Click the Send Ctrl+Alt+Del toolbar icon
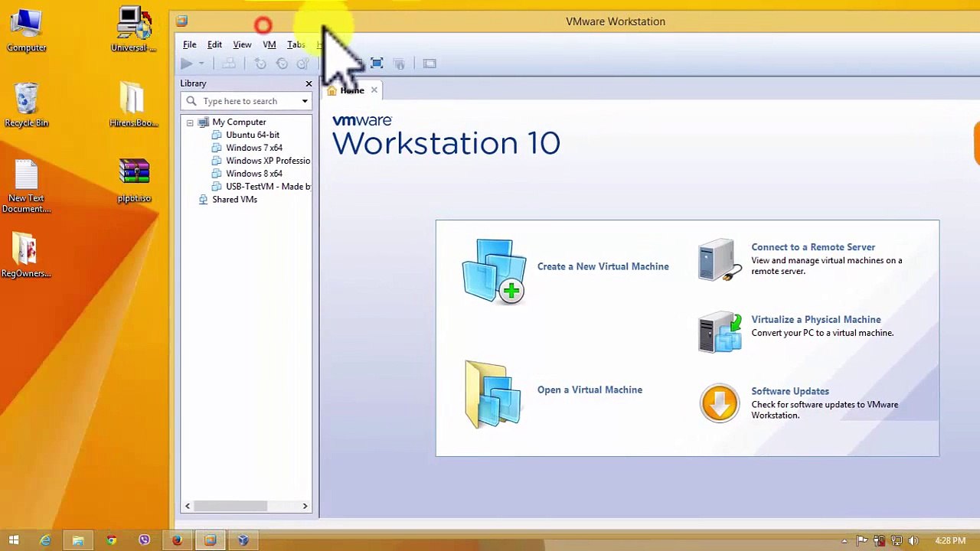Screen dimensions: 980x551 [x=229, y=64]
